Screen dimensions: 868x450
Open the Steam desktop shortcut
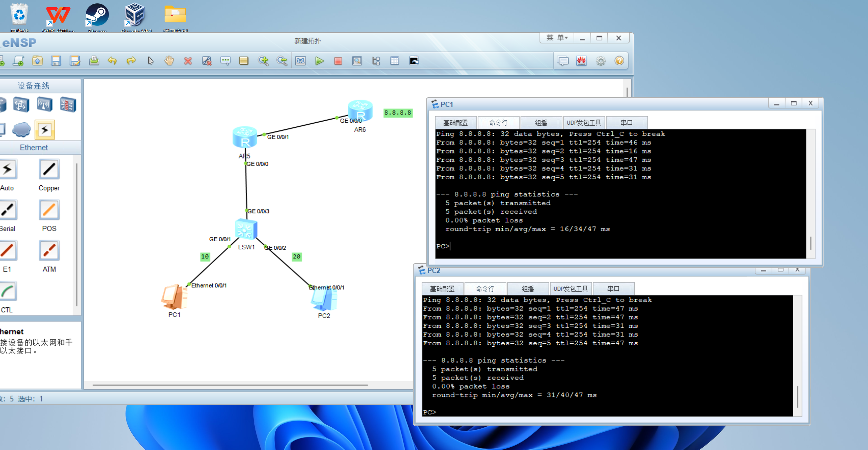click(97, 15)
